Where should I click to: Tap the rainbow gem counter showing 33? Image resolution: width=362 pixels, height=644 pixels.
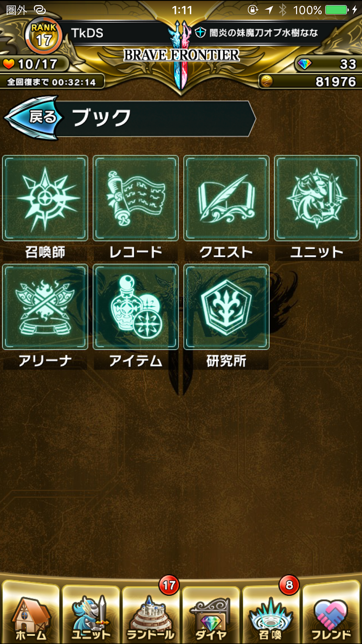pyautogui.click(x=327, y=64)
